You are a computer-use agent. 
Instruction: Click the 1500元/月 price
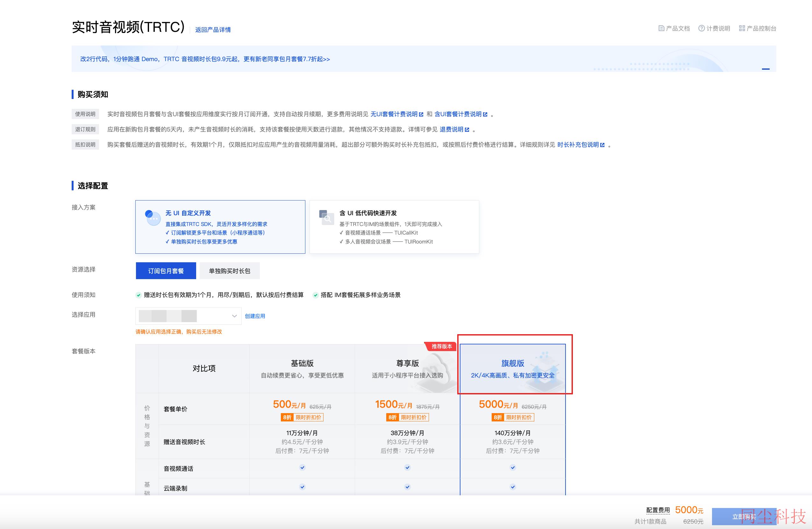pyautogui.click(x=394, y=405)
